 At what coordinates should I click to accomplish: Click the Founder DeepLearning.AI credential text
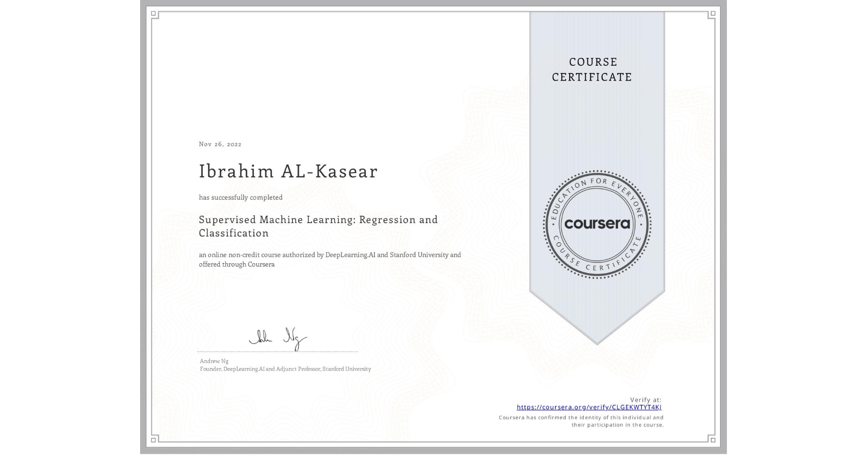tap(285, 369)
